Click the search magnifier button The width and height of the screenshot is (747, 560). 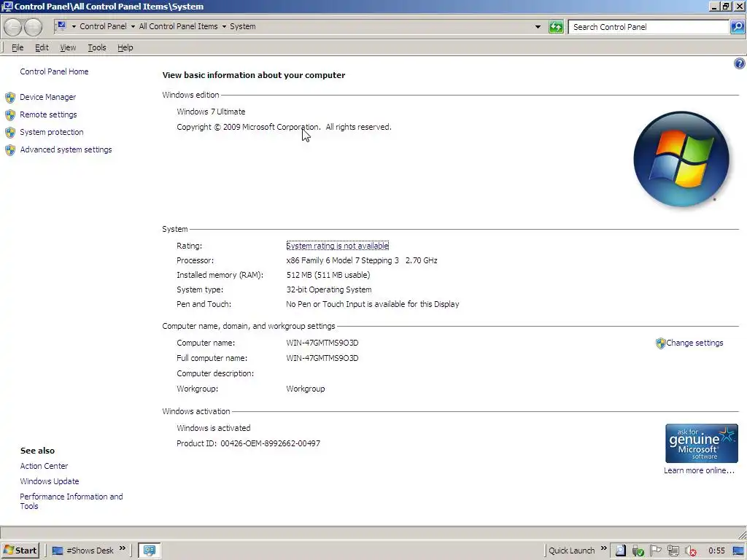tap(738, 27)
